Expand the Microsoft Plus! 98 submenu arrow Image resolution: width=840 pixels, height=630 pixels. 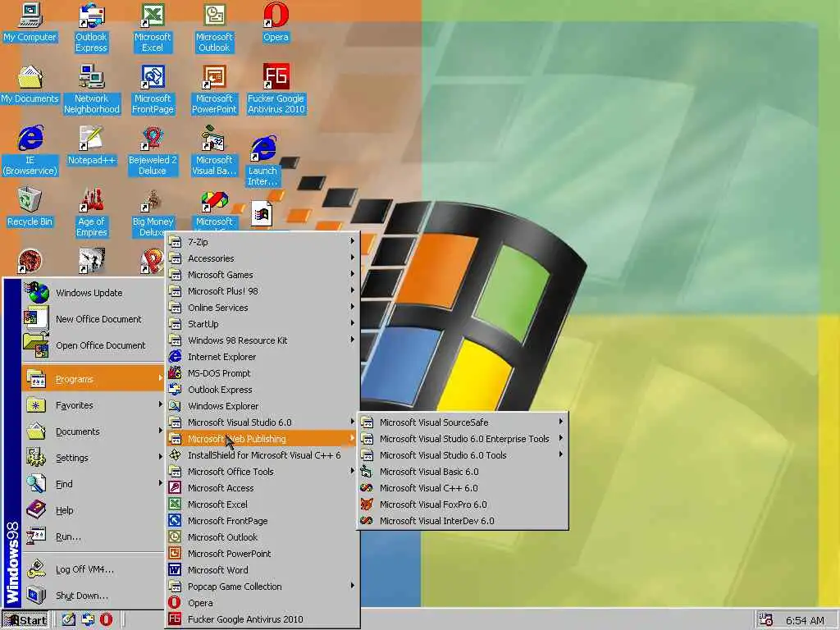click(353, 290)
